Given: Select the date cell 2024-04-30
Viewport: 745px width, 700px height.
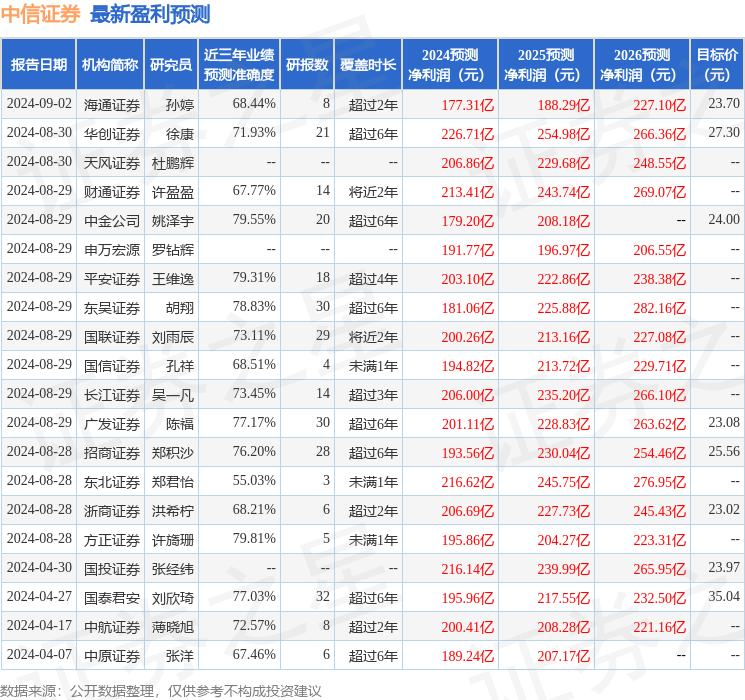Looking at the screenshot, I should coord(39,567).
